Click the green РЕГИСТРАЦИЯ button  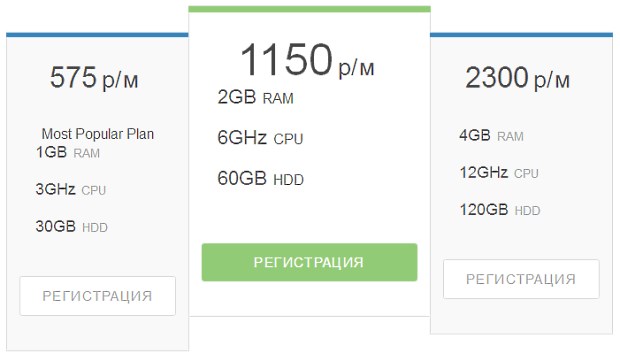(x=309, y=262)
